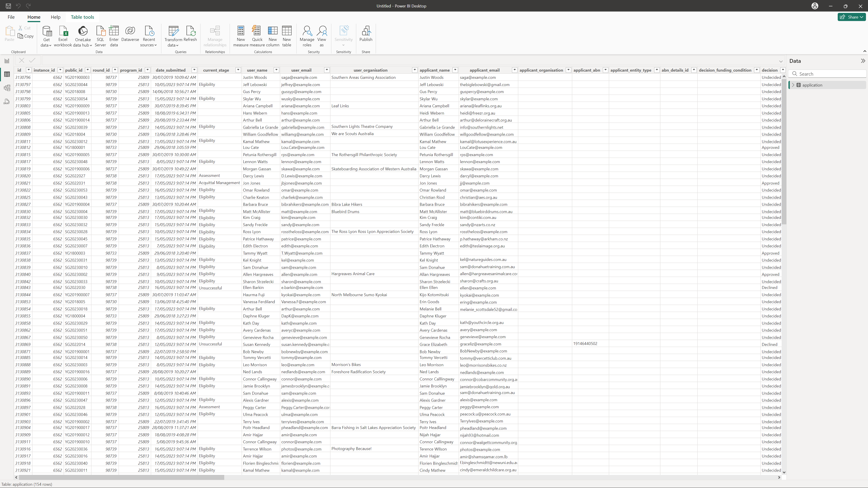
Task: Commit the formula with checkmark
Action: [x=32, y=60]
